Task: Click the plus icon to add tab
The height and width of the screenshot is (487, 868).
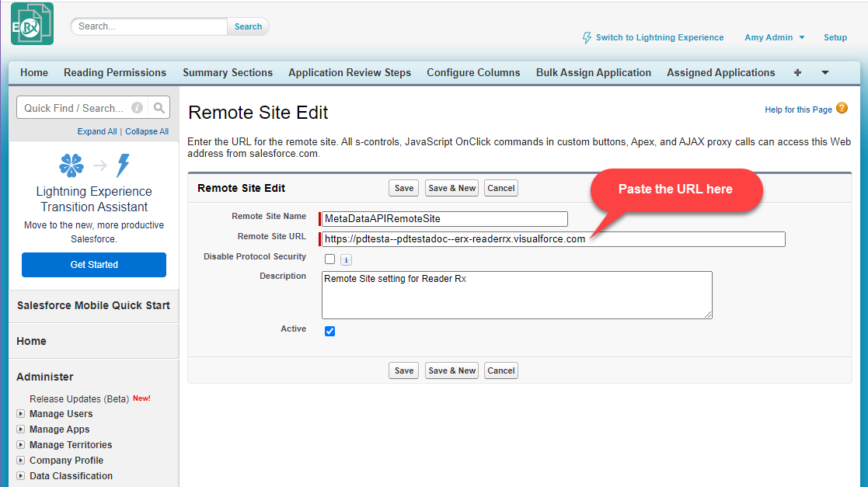Action: click(x=797, y=72)
